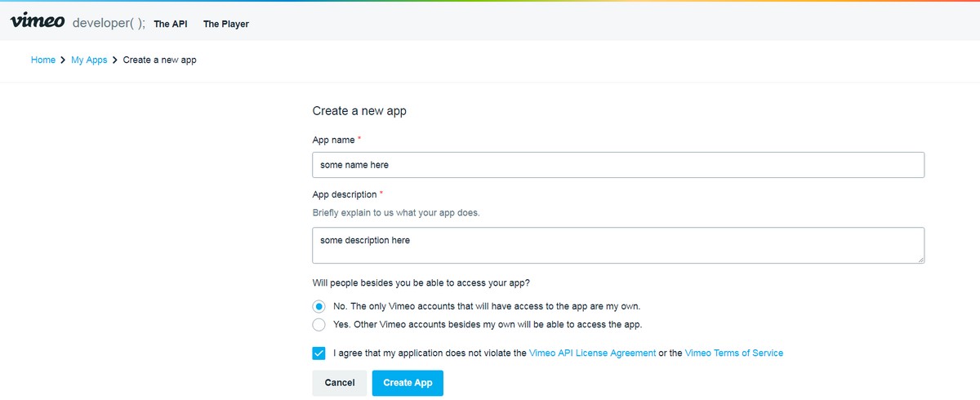
Task: Click inside the App description textarea
Action: (618, 245)
